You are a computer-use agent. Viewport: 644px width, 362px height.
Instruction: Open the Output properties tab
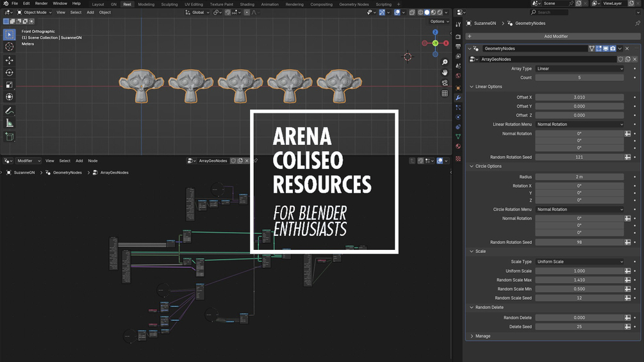458,46
